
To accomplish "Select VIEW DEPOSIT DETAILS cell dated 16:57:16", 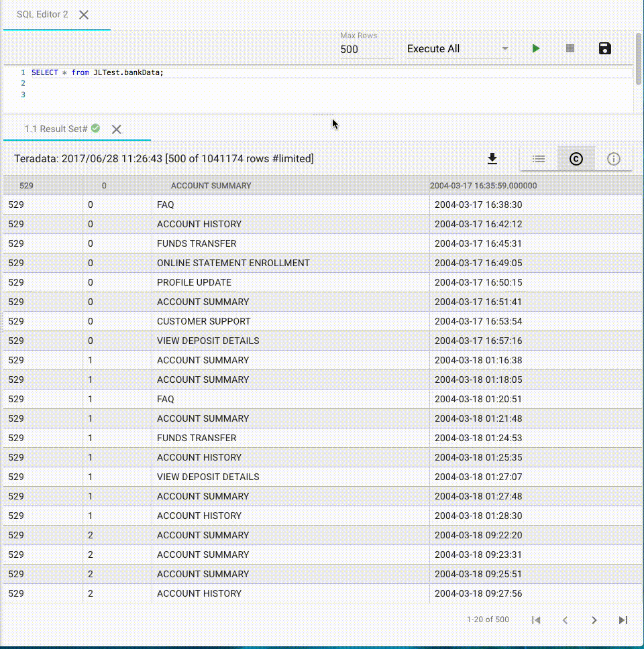I will (x=290, y=341).
